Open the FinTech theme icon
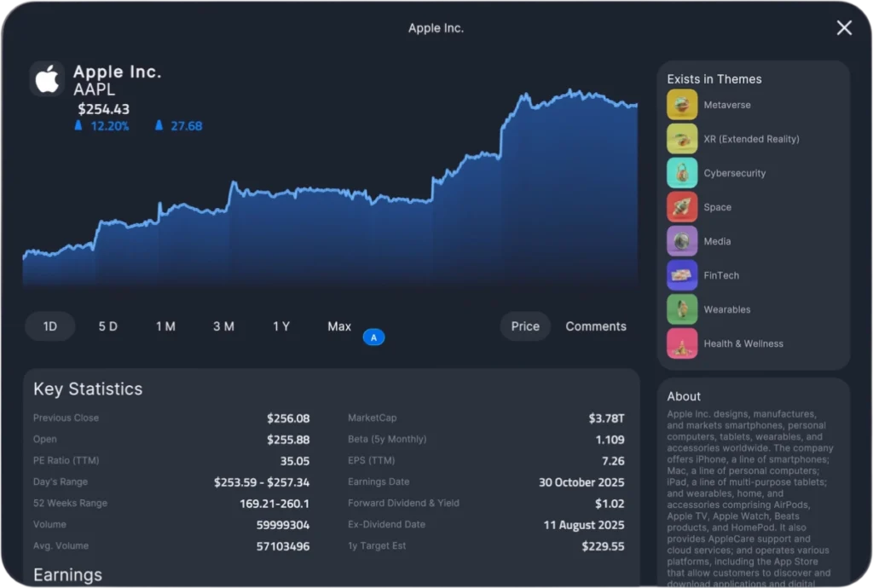Screen dimensions: 873x588 coord(682,275)
